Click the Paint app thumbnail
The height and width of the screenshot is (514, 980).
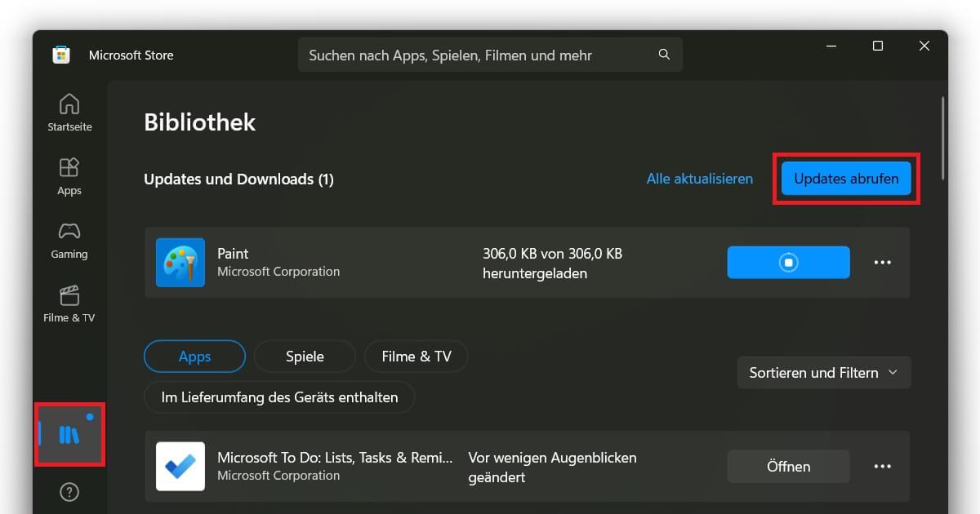coord(180,262)
